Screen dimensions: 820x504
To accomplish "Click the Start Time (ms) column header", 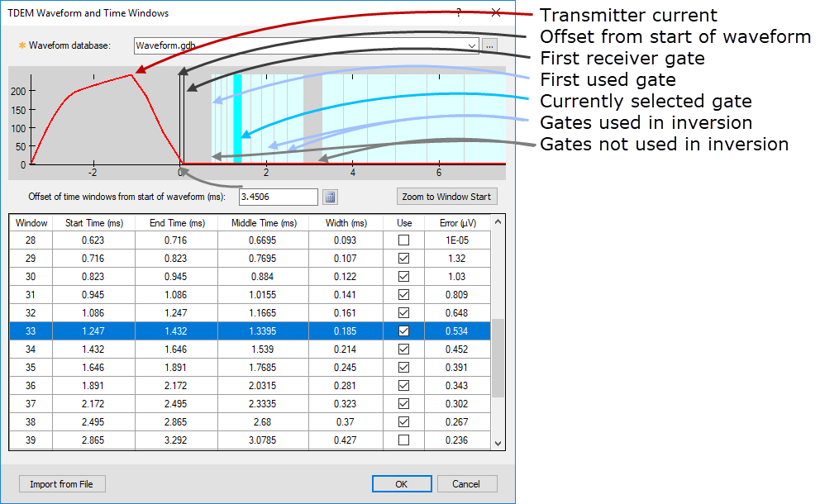I will 93,223.
